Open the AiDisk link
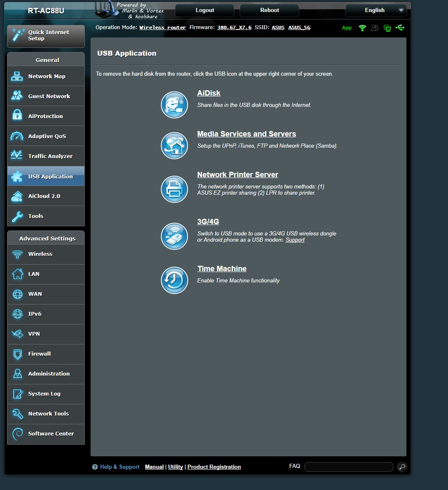Image resolution: width=448 pixels, height=490 pixels. (209, 93)
